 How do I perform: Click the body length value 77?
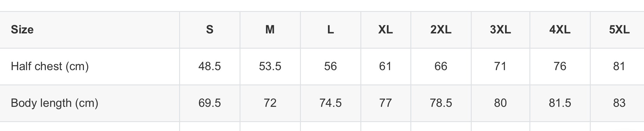385,103
